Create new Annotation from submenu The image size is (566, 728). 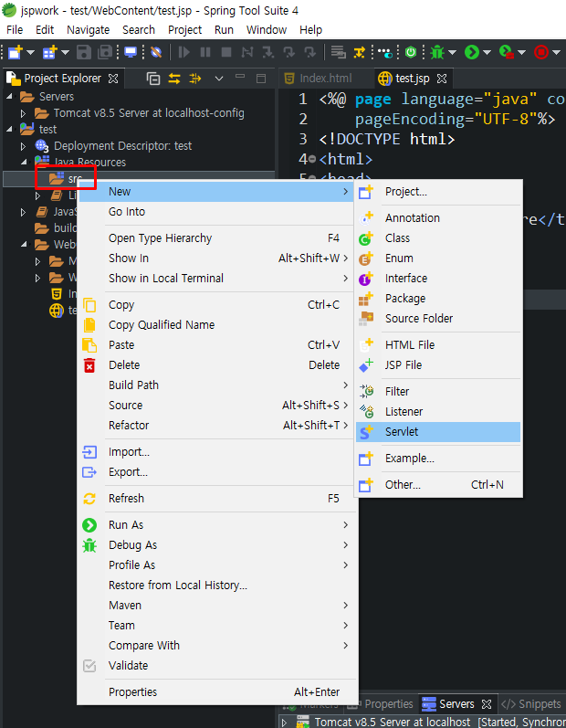tap(438, 217)
